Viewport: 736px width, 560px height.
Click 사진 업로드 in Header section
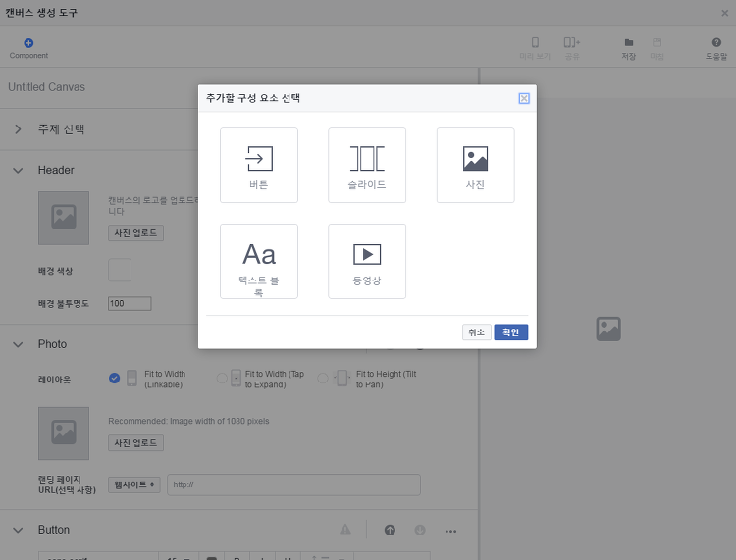point(135,233)
